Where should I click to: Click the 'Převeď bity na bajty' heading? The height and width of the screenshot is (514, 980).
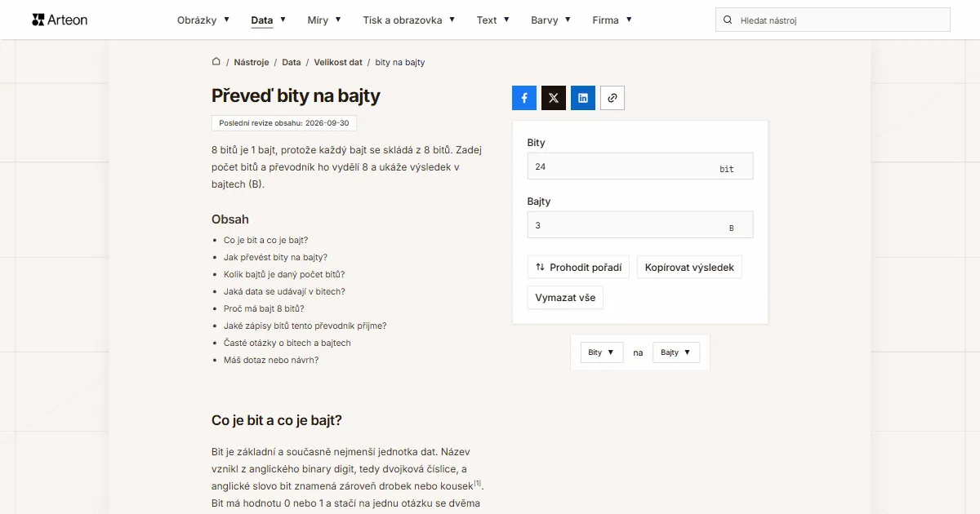tap(296, 95)
